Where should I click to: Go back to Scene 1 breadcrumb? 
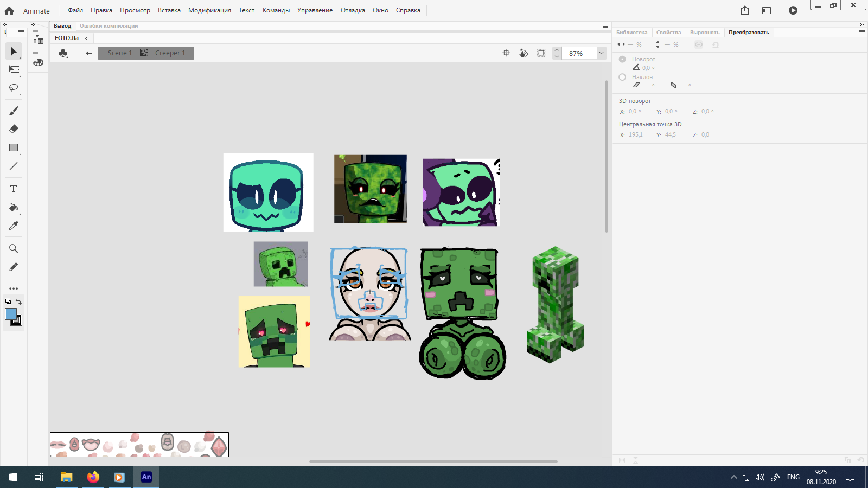tap(119, 53)
